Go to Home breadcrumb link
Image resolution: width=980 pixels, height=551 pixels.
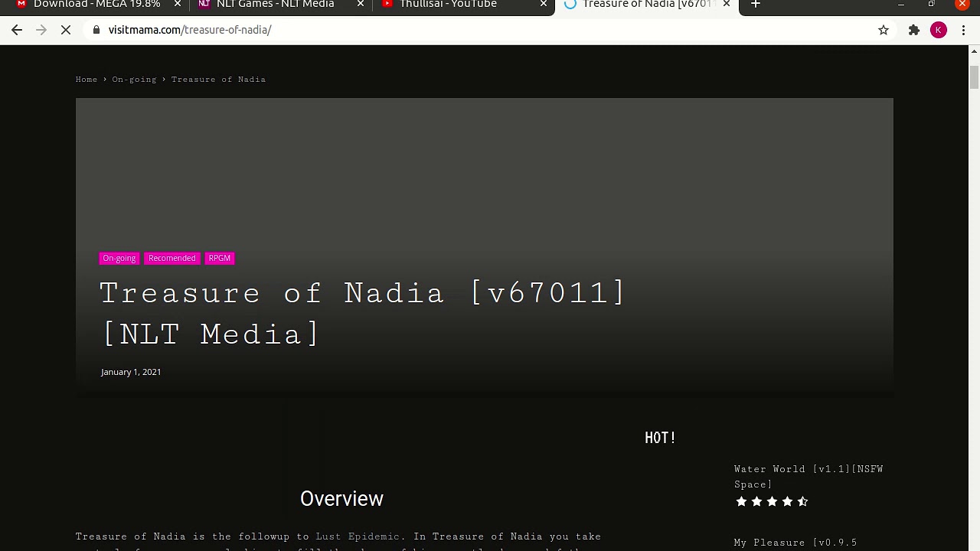tap(87, 80)
